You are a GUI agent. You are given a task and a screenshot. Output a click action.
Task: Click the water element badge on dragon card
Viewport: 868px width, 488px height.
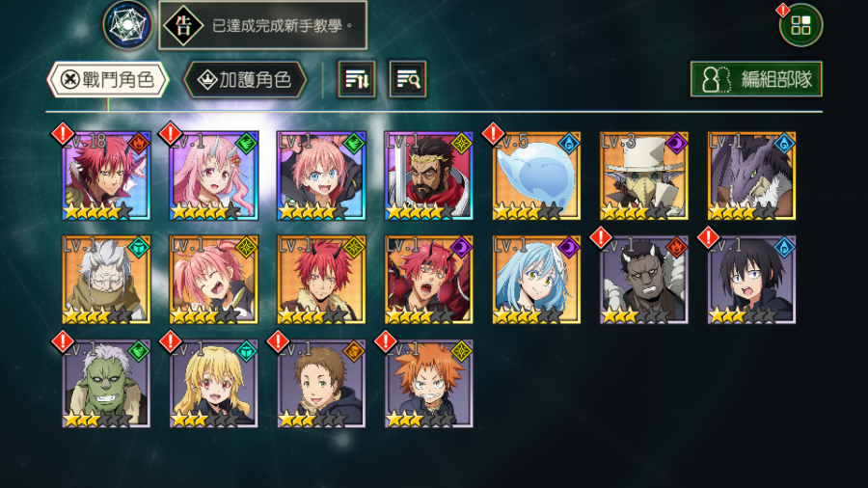[784, 144]
